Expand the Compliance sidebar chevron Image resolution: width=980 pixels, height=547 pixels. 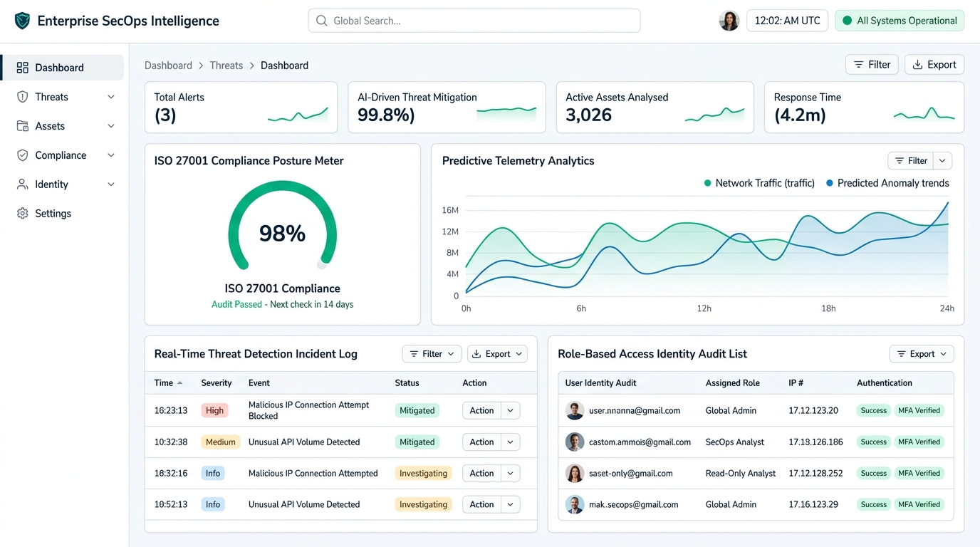[111, 155]
